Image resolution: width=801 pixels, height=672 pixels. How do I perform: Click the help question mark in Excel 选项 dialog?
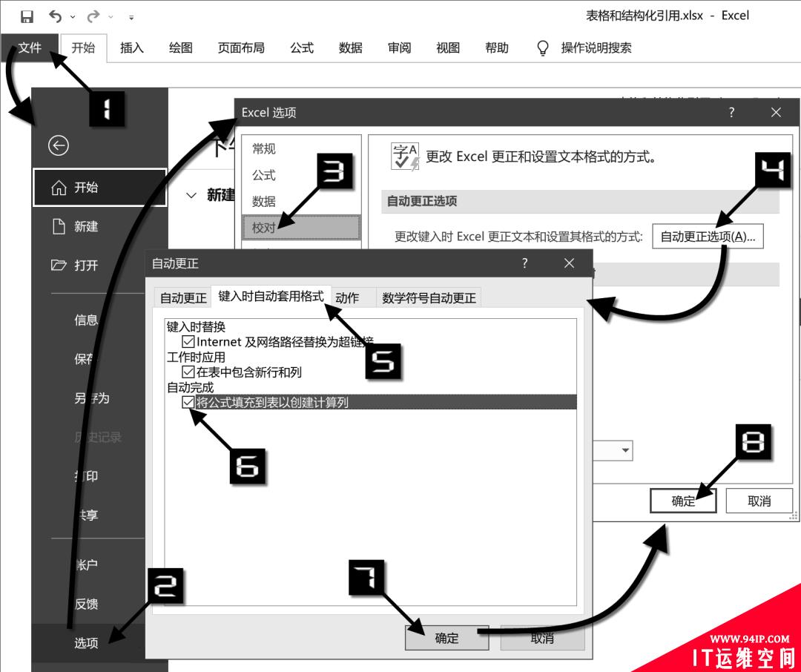tap(731, 113)
